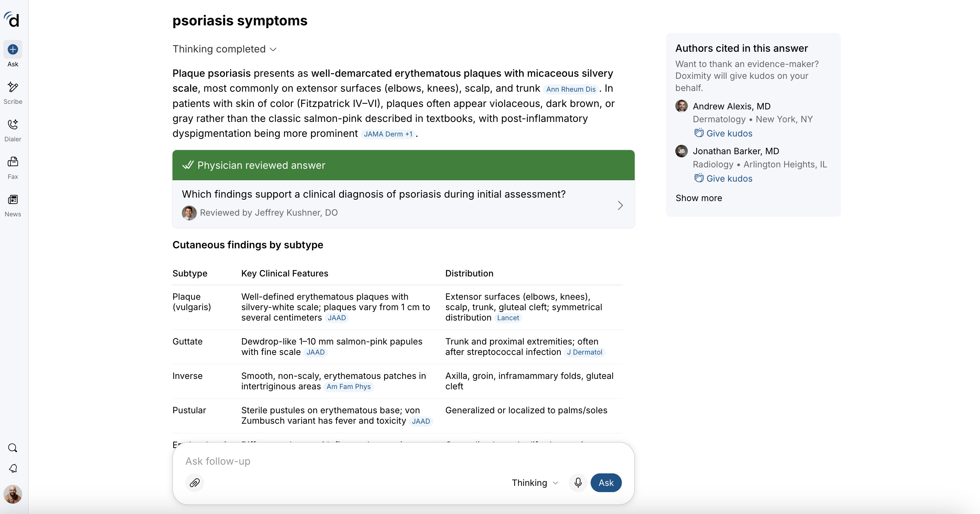Open the user profile avatar
The image size is (980, 514).
pos(13,494)
